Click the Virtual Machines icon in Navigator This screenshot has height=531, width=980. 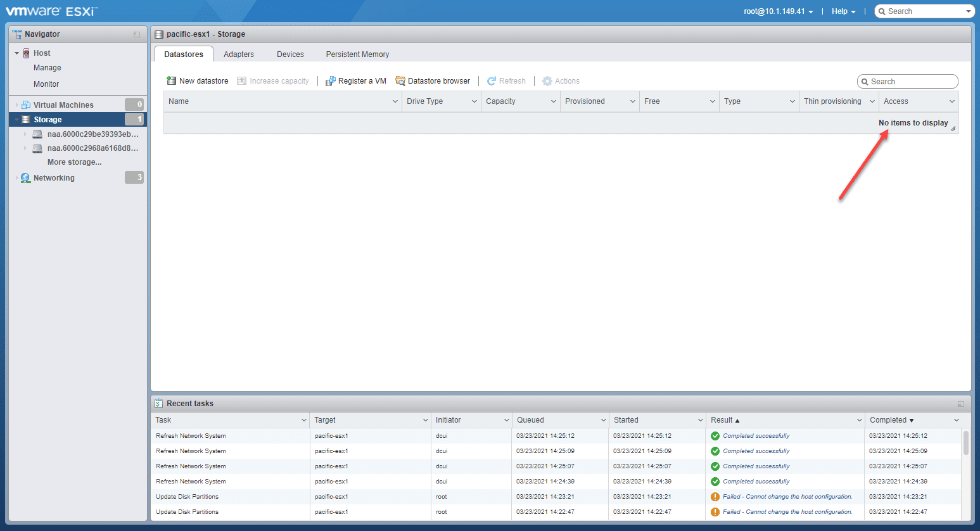click(x=26, y=105)
